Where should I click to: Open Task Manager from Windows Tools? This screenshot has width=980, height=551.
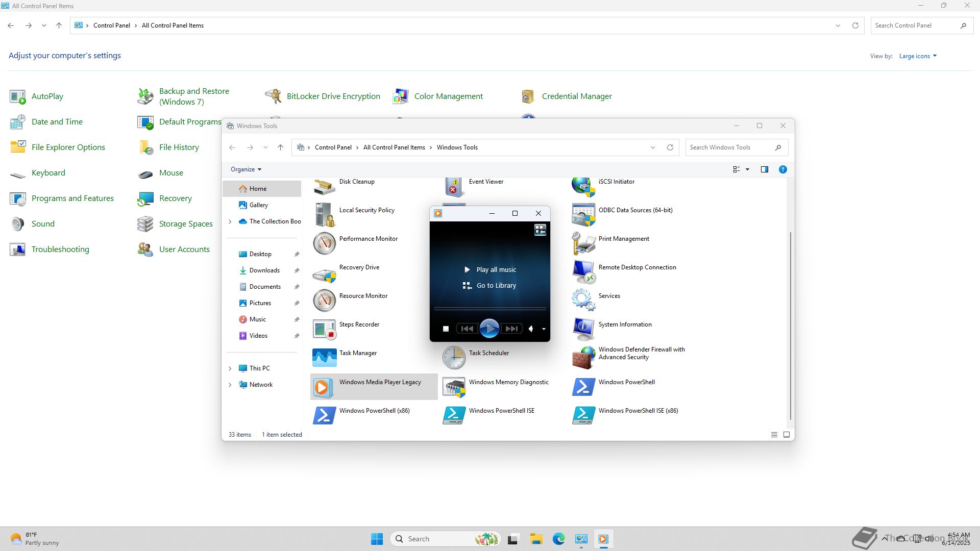[x=357, y=353]
